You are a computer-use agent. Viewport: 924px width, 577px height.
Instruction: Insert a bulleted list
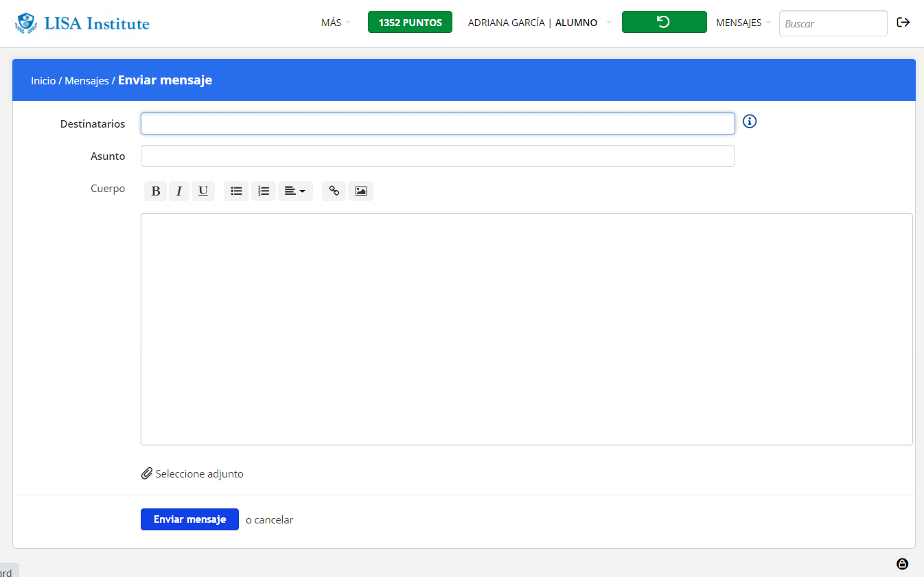point(236,191)
